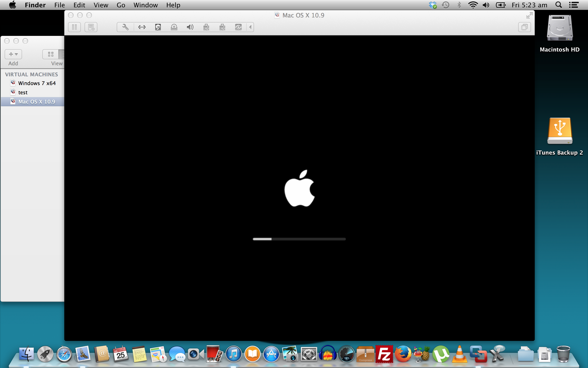Viewport: 588px width, 368px height.
Task: Open Photo Booth from the Dock
Action: (x=215, y=354)
